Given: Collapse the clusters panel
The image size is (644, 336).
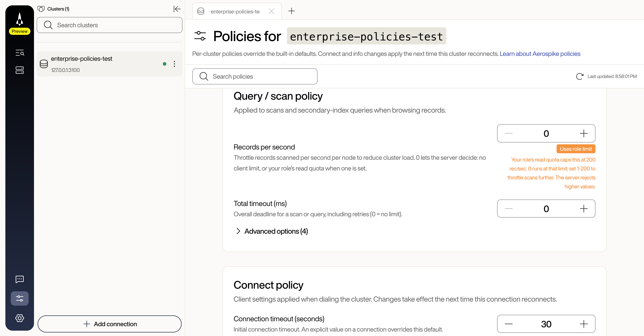Looking at the screenshot, I should tap(177, 9).
